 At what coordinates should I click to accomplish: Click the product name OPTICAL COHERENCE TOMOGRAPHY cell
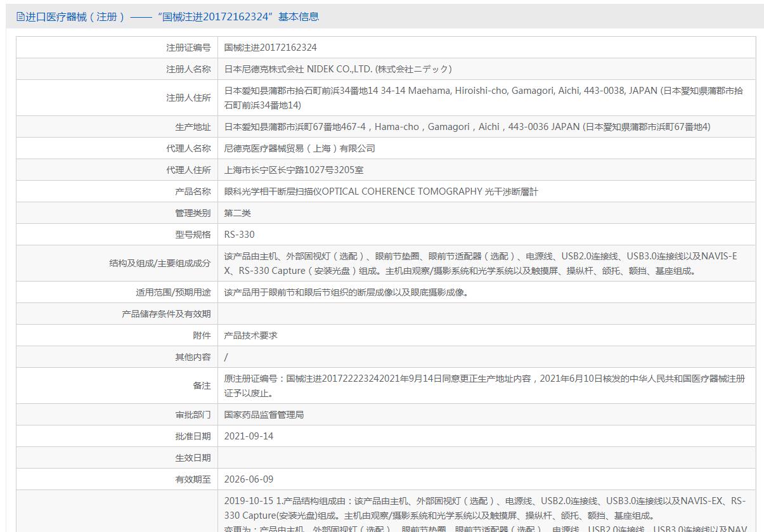380,191
